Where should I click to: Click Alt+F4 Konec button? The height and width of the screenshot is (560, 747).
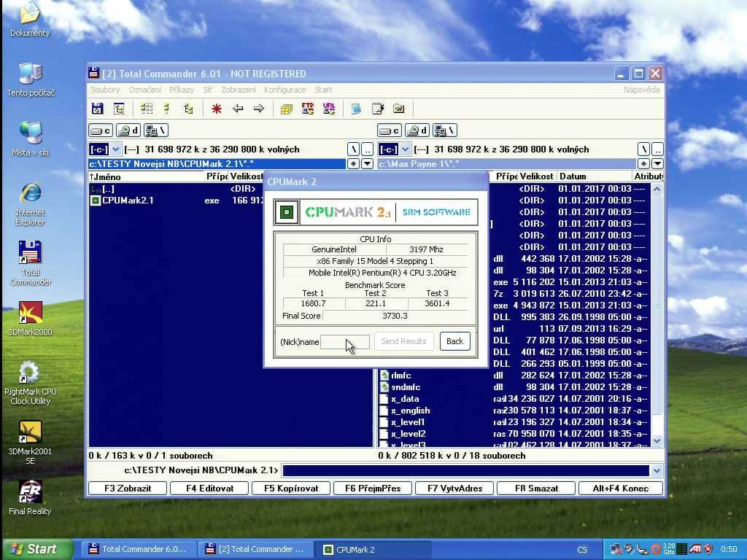point(621,488)
